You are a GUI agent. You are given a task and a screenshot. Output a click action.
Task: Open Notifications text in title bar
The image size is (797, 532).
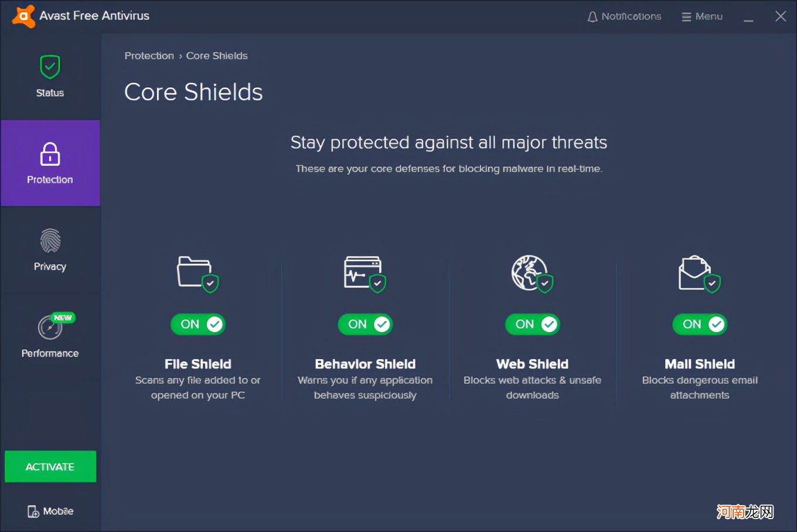click(x=631, y=16)
